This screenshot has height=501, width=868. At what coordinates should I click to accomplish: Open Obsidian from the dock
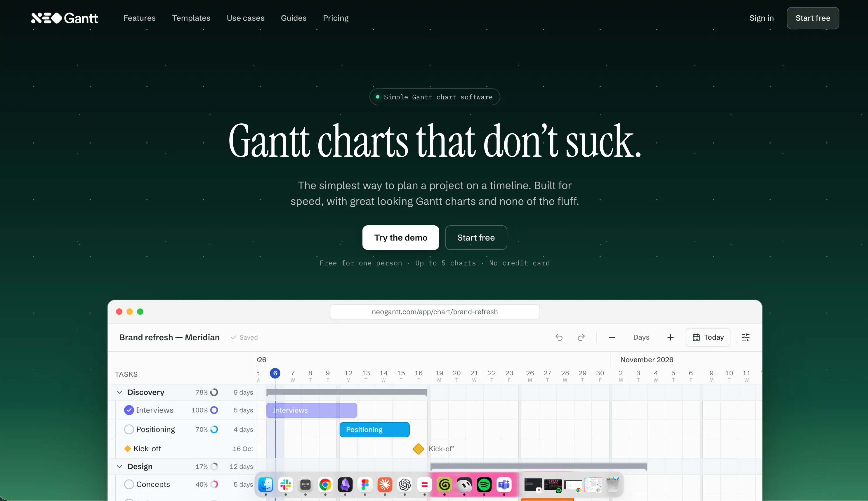point(345,485)
